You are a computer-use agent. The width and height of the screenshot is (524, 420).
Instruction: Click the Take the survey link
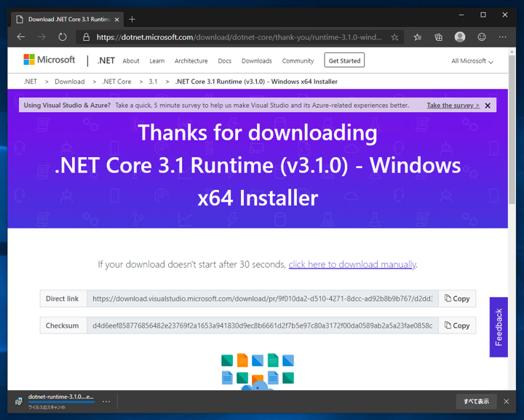click(453, 106)
